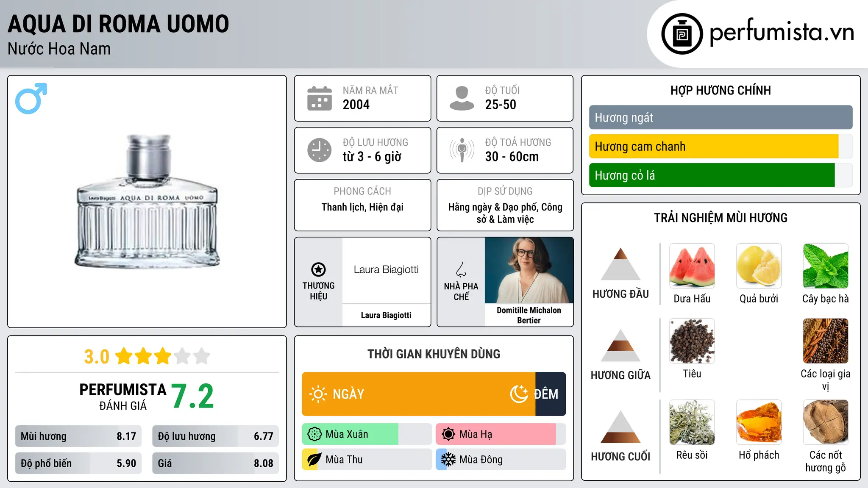Click the spring flower icon
This screenshot has width=868, height=488.
(314, 434)
